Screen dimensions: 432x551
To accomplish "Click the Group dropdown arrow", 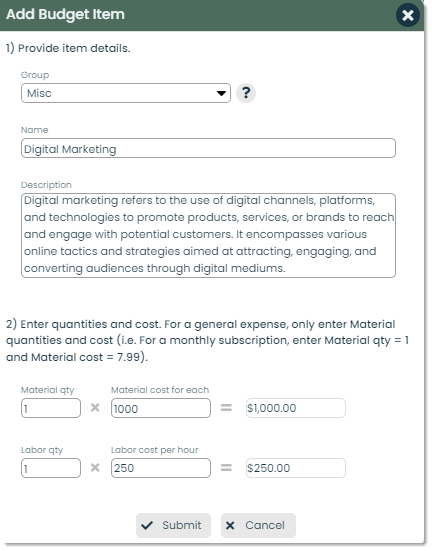I will (221, 93).
